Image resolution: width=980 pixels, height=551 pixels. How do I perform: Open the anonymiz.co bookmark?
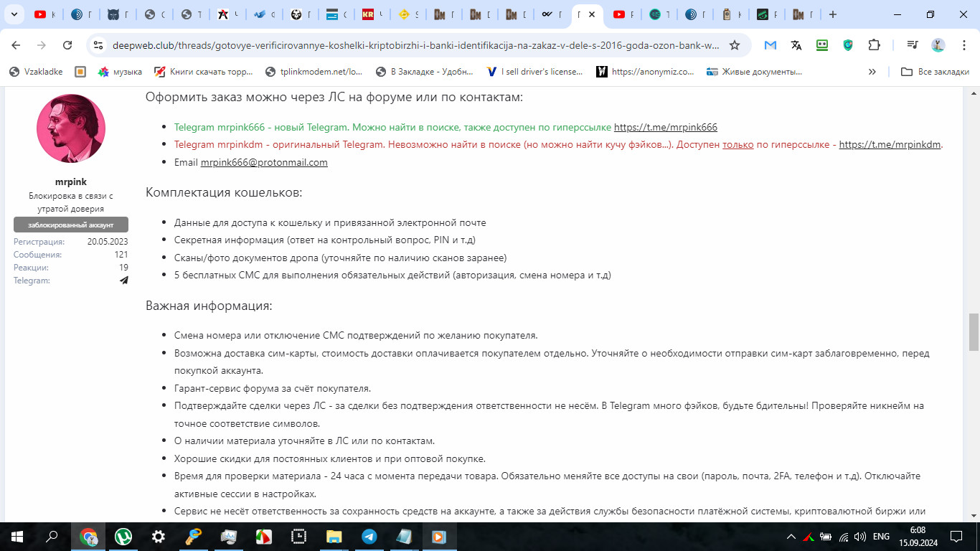(645, 72)
